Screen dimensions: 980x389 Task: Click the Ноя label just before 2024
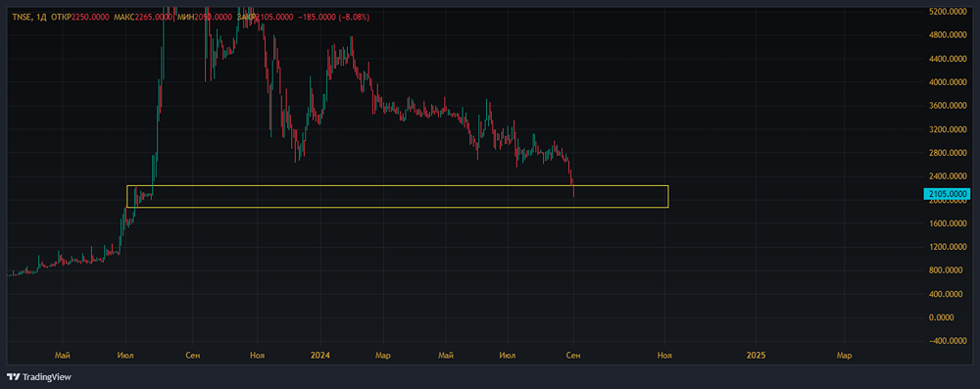click(x=256, y=356)
